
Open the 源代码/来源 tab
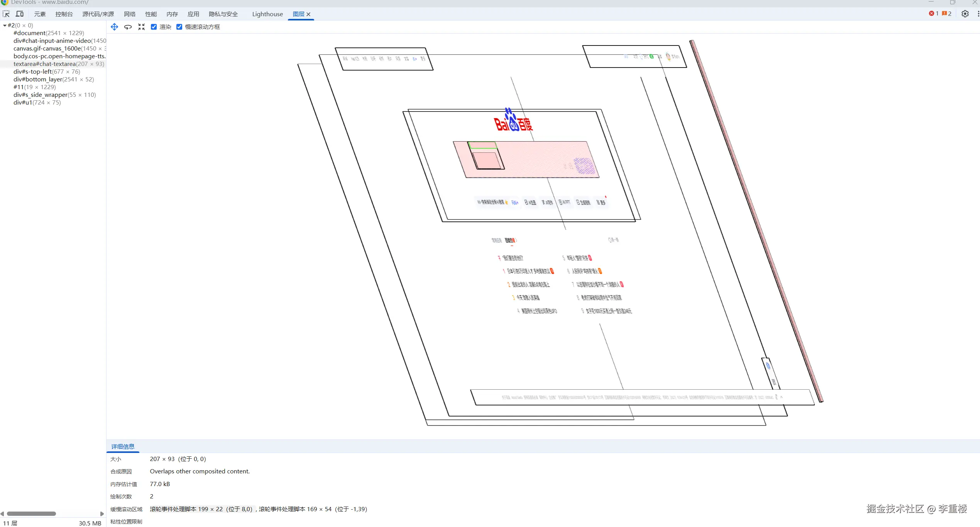98,14
